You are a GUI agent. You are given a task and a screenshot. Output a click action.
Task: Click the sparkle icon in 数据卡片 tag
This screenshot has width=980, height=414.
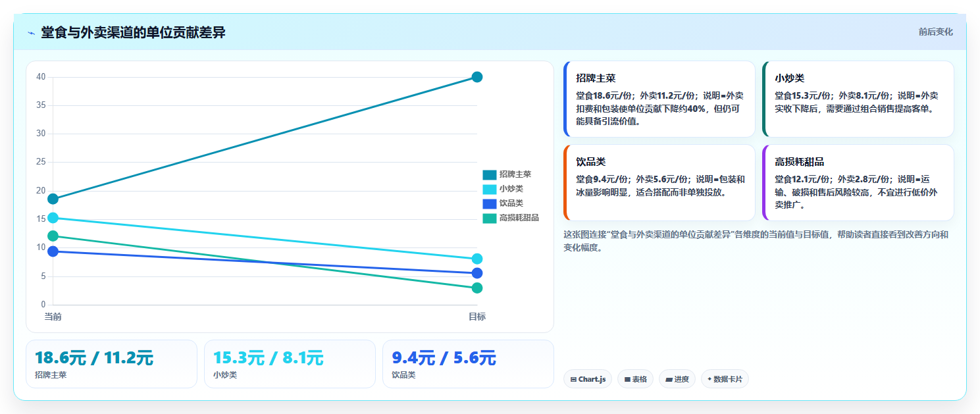709,380
